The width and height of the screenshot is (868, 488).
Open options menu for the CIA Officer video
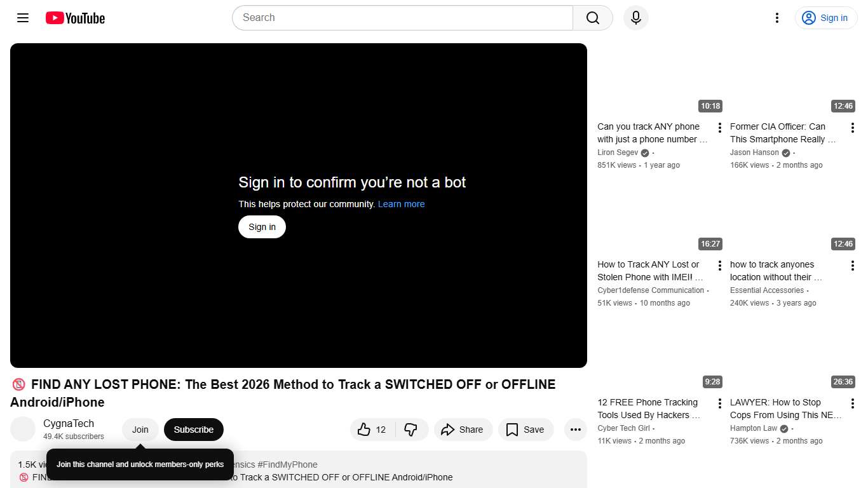click(x=852, y=127)
